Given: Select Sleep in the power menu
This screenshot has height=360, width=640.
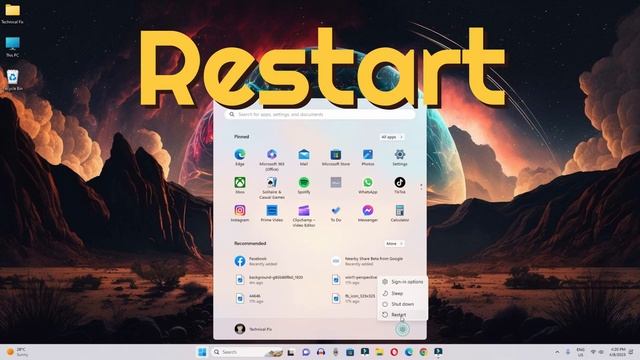Looking at the screenshot, I should tap(402, 293).
